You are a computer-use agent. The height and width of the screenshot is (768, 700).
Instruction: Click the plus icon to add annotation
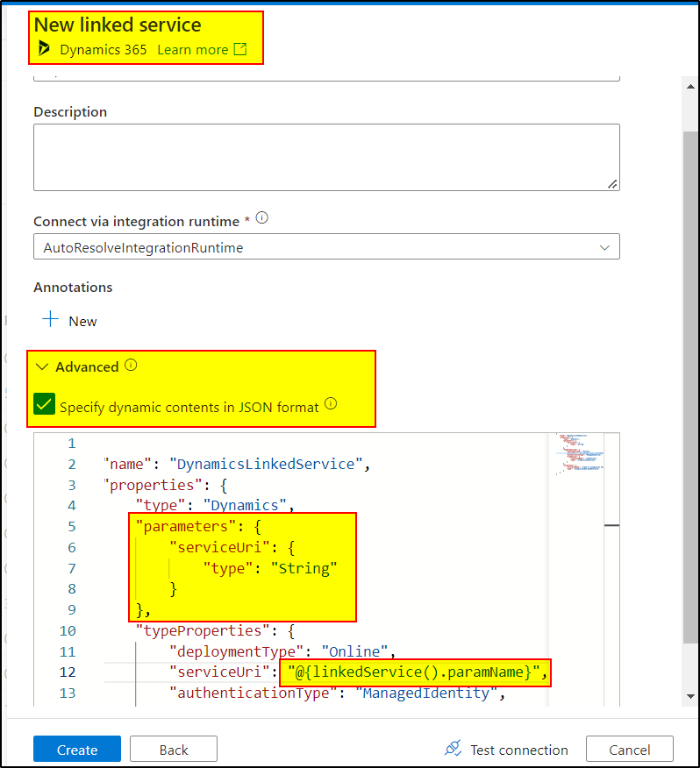50,320
